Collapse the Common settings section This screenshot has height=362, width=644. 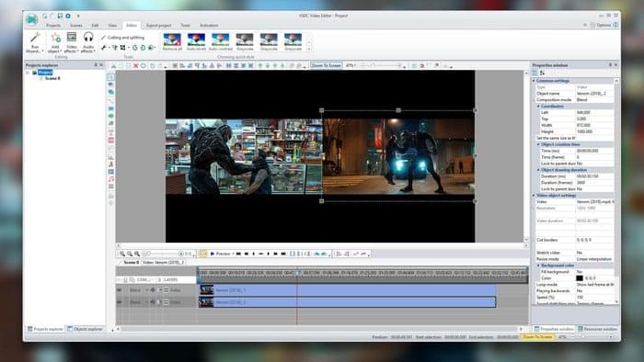[x=534, y=81]
